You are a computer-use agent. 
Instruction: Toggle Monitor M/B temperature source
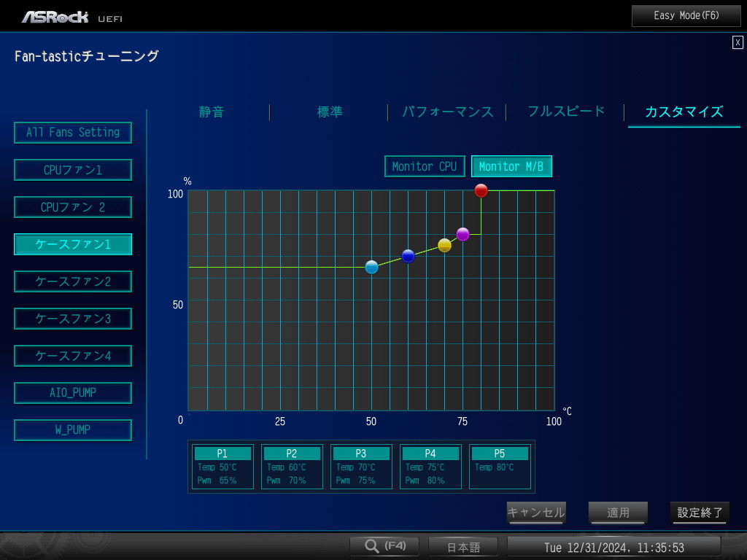[511, 166]
